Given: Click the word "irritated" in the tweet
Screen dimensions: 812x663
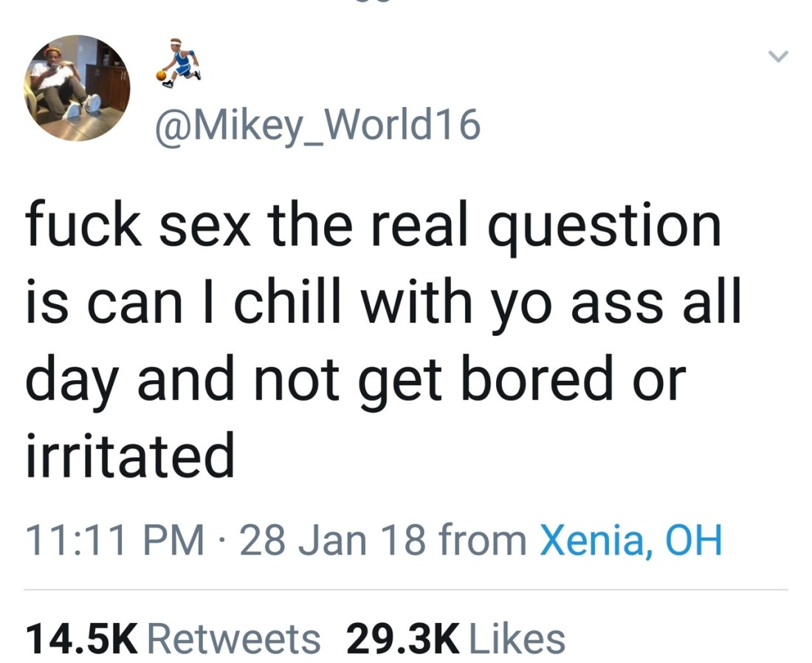Looking at the screenshot, I should [x=130, y=453].
